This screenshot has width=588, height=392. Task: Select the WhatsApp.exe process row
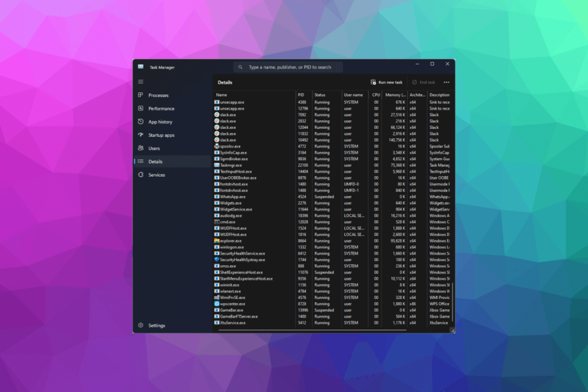(x=332, y=197)
